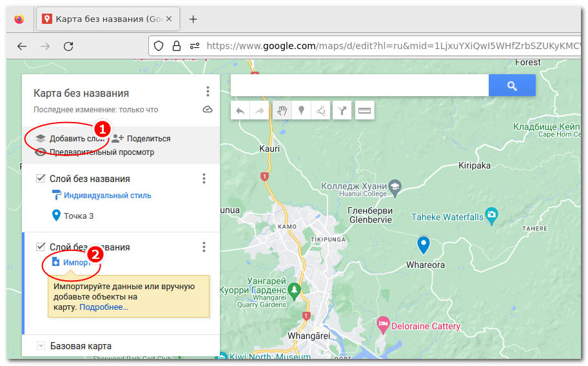Click the blue search button
This screenshot has height=366, width=588.
[512, 86]
